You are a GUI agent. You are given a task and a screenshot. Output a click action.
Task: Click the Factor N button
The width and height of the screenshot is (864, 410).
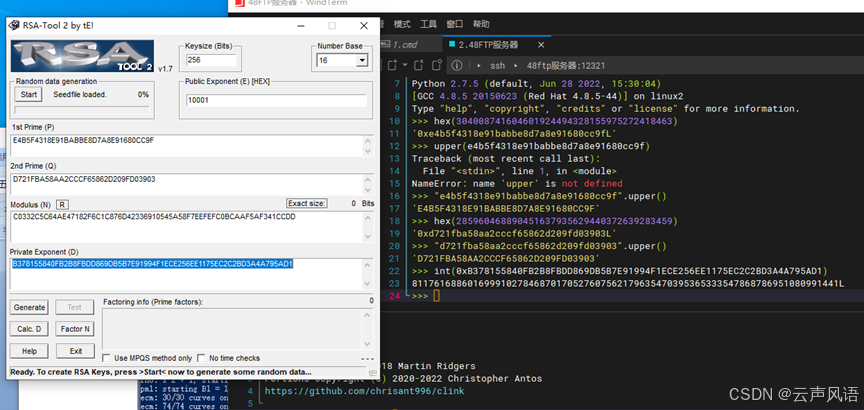tap(75, 329)
